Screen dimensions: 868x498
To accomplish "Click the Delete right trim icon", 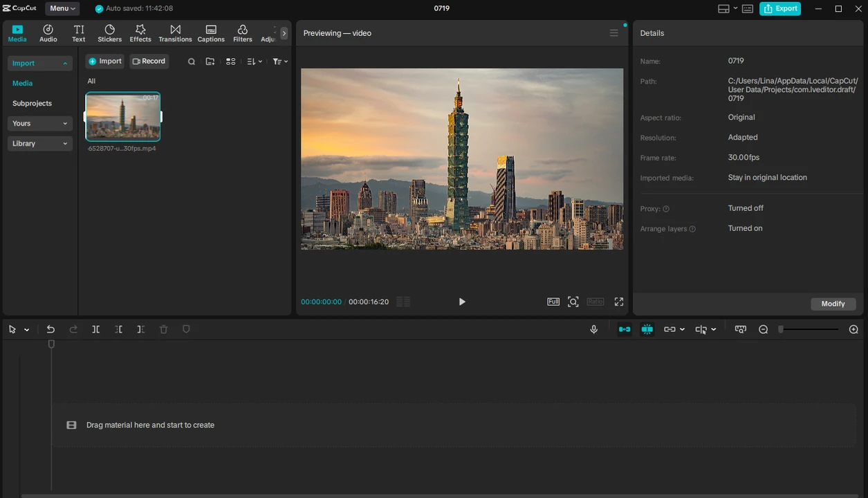I will [141, 329].
